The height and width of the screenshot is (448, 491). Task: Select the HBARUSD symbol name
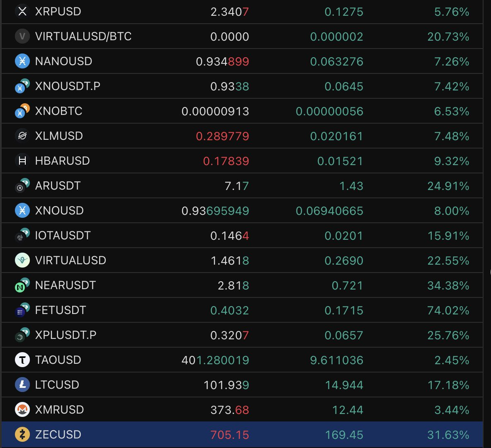pyautogui.click(x=62, y=161)
